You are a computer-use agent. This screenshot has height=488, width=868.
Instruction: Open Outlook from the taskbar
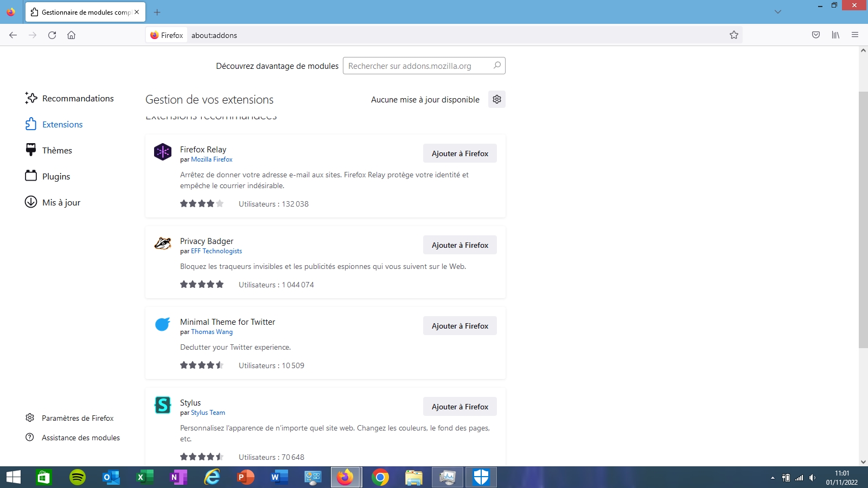click(111, 477)
